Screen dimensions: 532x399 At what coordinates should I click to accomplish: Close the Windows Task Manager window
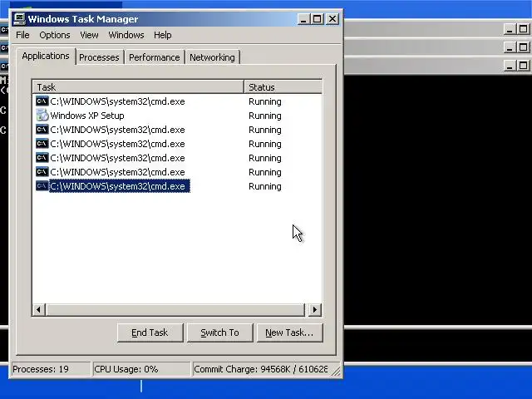click(332, 19)
